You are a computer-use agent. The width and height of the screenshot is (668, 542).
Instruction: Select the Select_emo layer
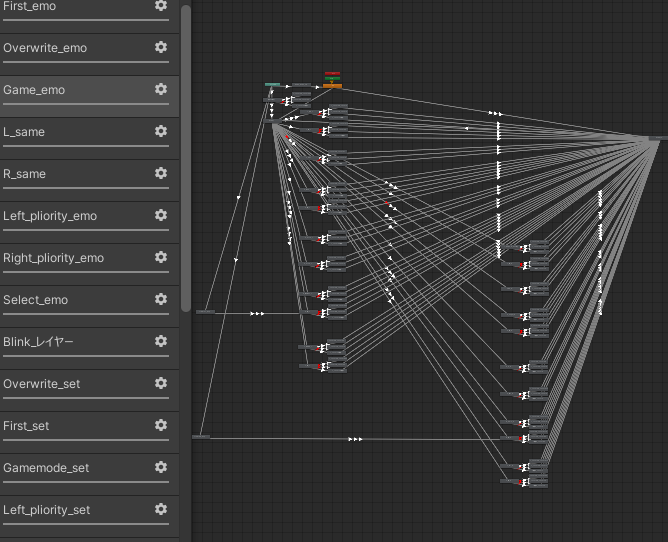tap(89, 306)
